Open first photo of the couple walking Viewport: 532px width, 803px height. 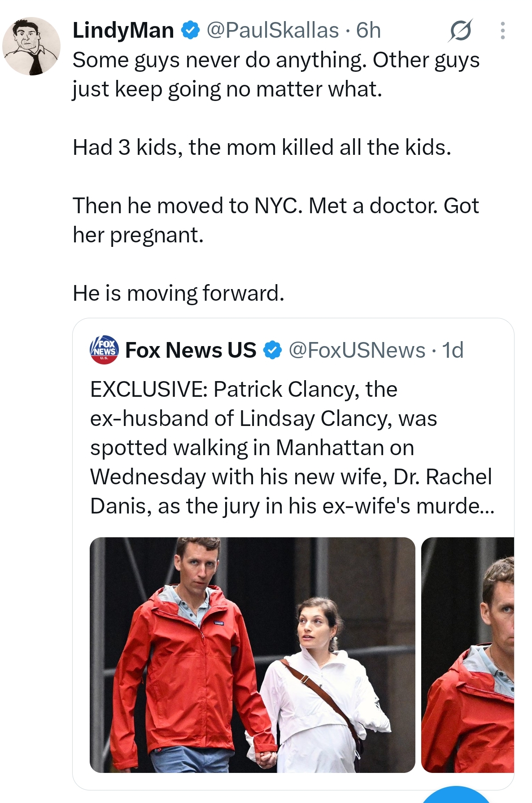253,655
